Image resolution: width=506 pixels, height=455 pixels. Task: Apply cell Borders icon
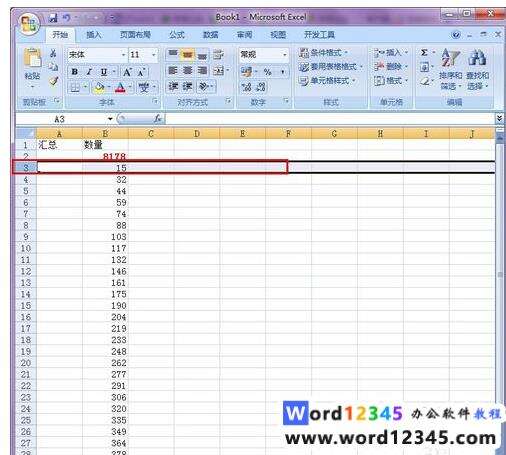point(75,87)
